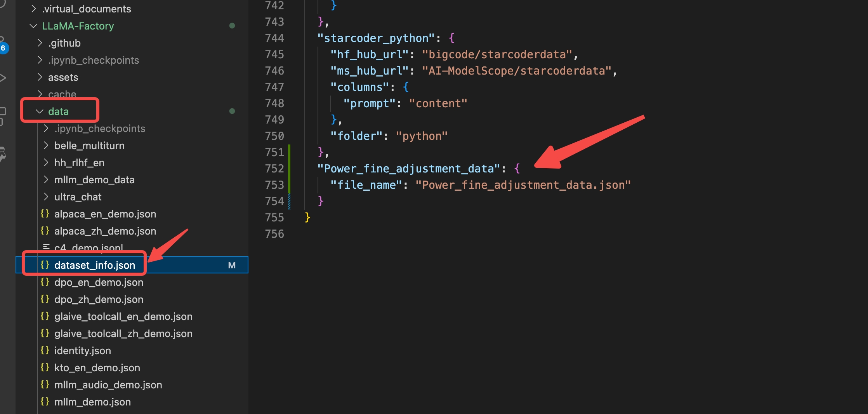Screen dimensions: 868x414
Task: Click JSON braces icon beside identity.json
Action: click(45, 351)
